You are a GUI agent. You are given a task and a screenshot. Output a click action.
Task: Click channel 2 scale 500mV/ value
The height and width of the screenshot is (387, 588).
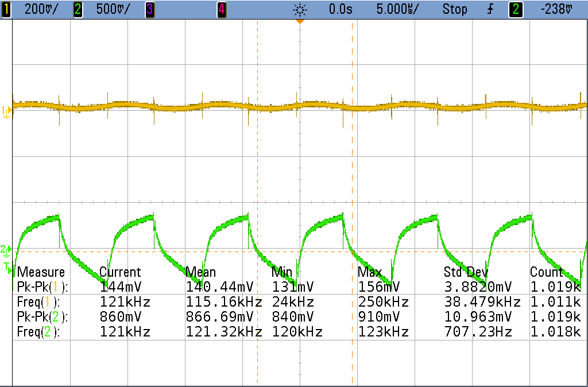coord(113,9)
